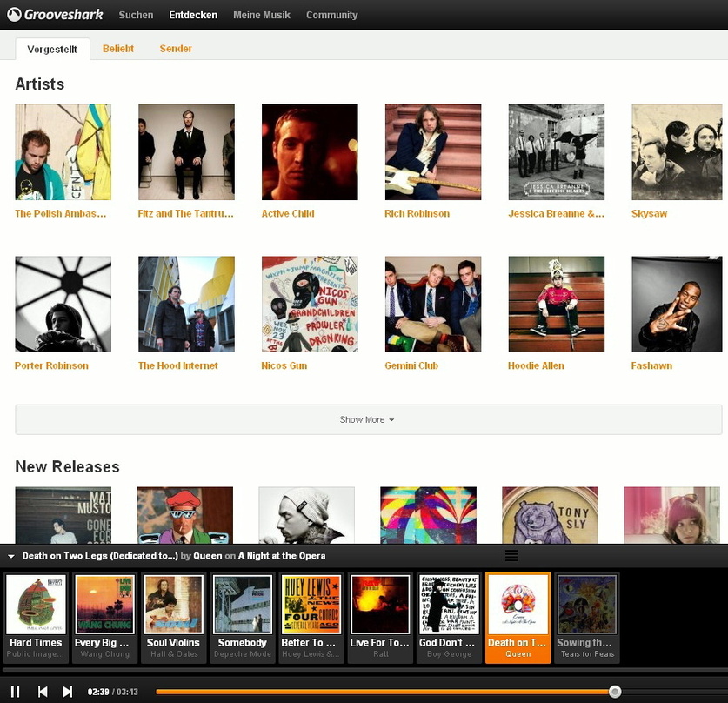
Task: Pause the current song
Action: [x=16, y=692]
